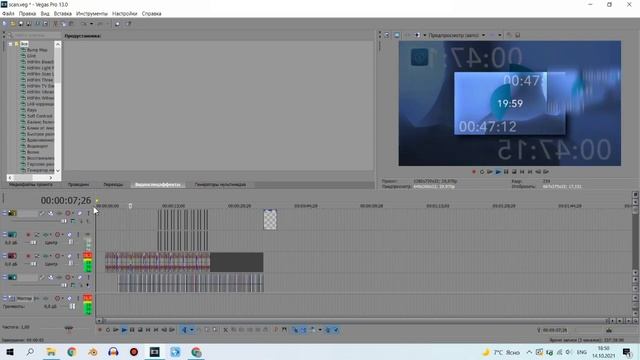Open the auto ripple mode dropdown arrow

(320, 330)
